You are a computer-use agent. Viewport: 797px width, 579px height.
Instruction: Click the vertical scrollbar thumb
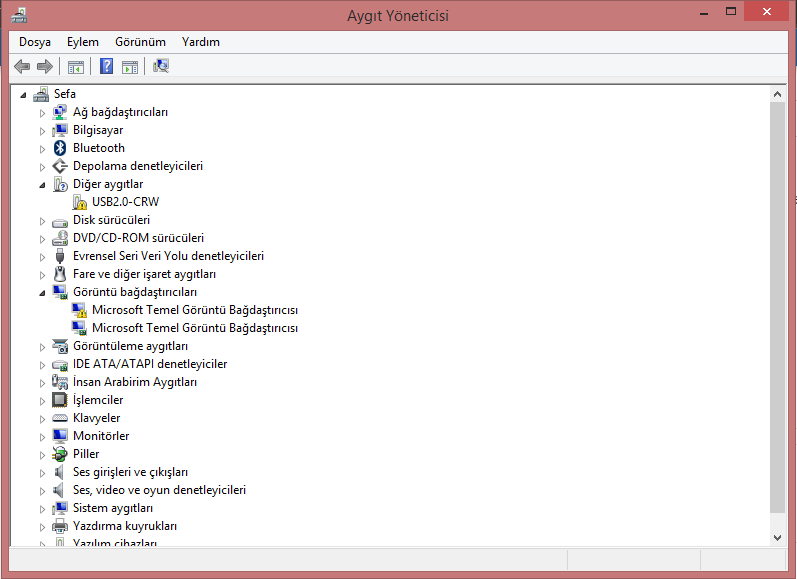click(777, 308)
